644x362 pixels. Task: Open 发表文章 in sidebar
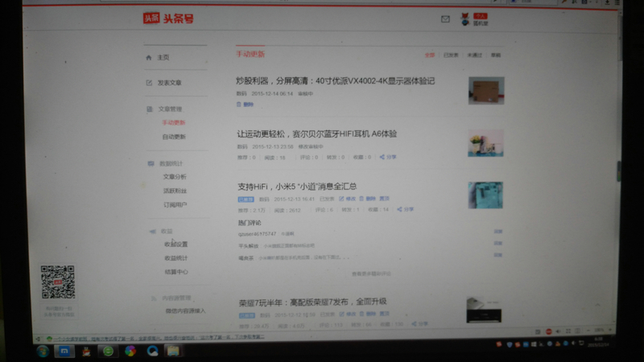[169, 83]
